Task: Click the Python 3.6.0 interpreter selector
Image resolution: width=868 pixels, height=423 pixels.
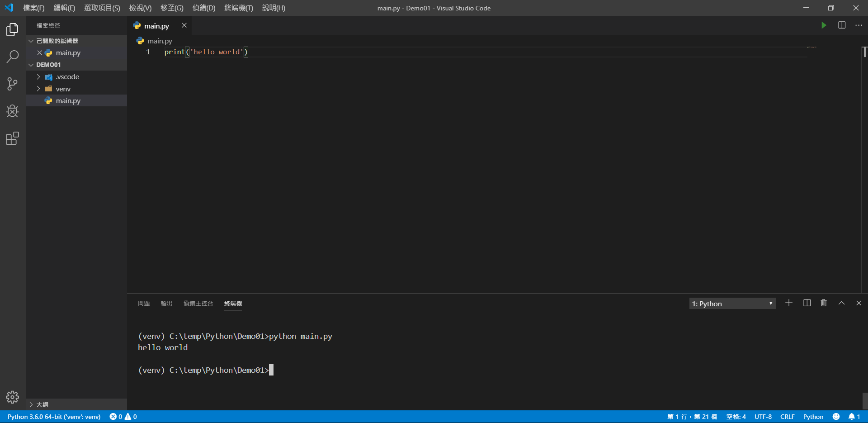Action: point(54,417)
